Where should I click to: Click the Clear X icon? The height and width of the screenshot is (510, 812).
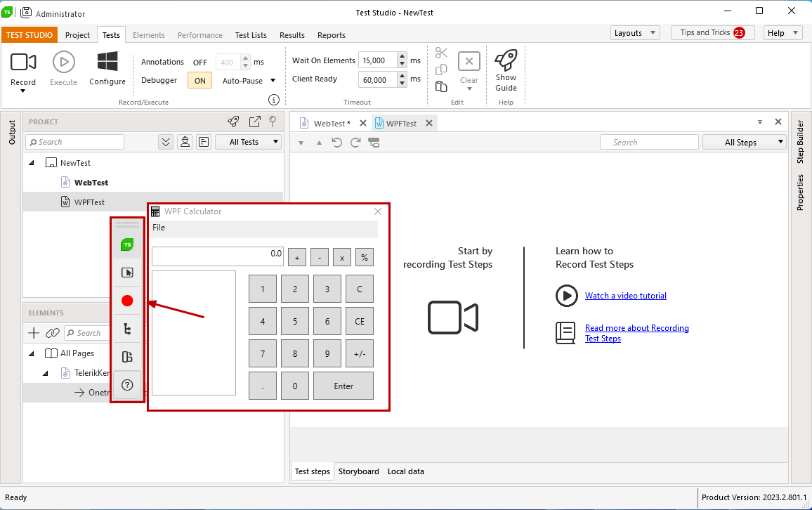pos(469,61)
